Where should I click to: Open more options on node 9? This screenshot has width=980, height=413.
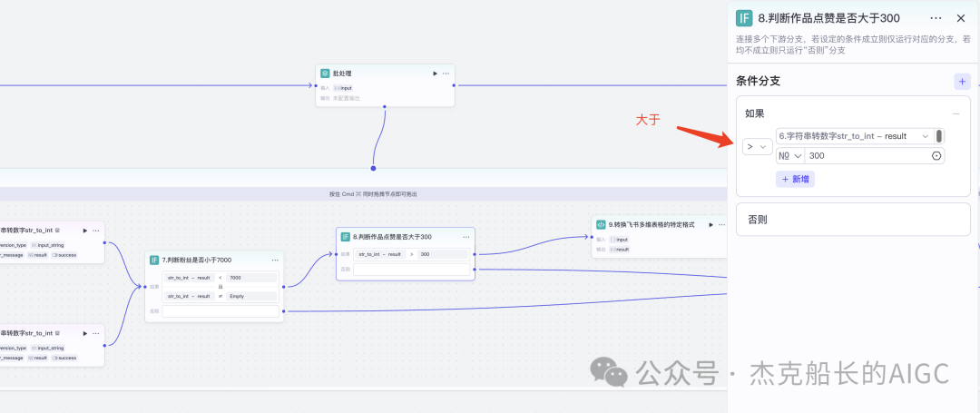click(x=722, y=224)
